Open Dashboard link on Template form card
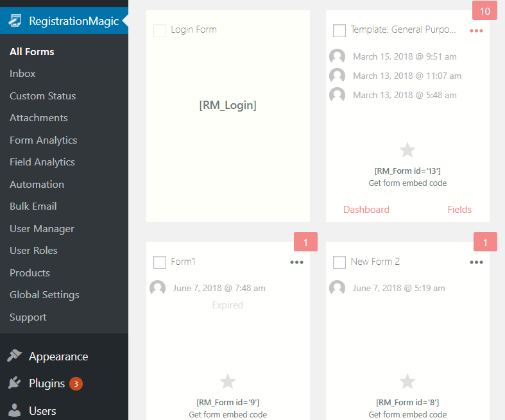 click(x=366, y=210)
